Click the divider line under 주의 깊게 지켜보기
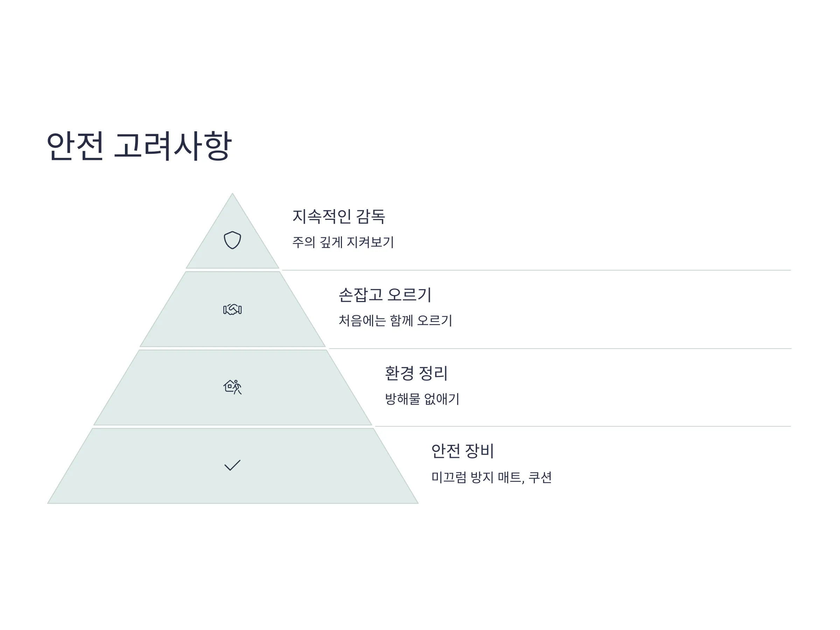This screenshot has width=840, height=630. 537,271
